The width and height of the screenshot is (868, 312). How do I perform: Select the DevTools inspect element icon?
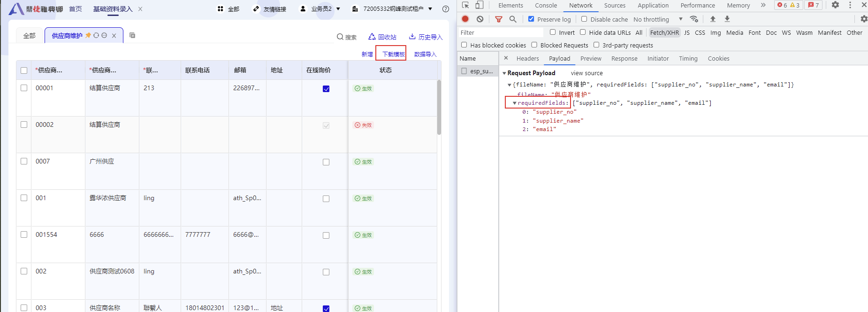[x=465, y=5]
